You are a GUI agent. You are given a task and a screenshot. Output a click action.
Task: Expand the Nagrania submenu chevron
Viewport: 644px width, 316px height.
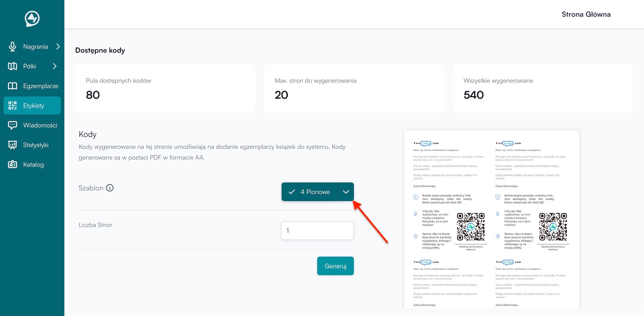(x=58, y=47)
